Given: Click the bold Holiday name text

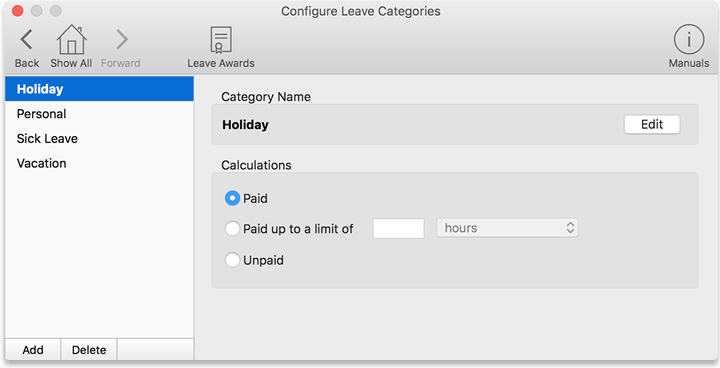Looking at the screenshot, I should [x=245, y=125].
